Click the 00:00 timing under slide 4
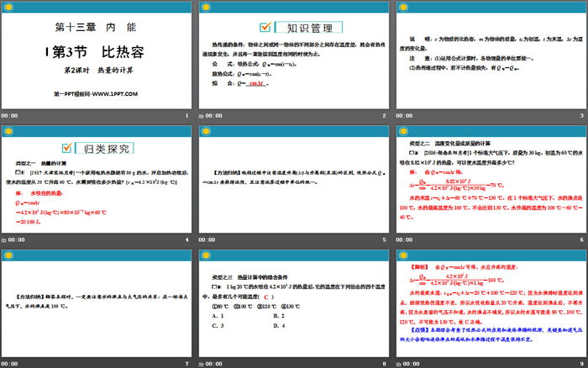Viewport: 588px width, 368px height. click(x=17, y=239)
